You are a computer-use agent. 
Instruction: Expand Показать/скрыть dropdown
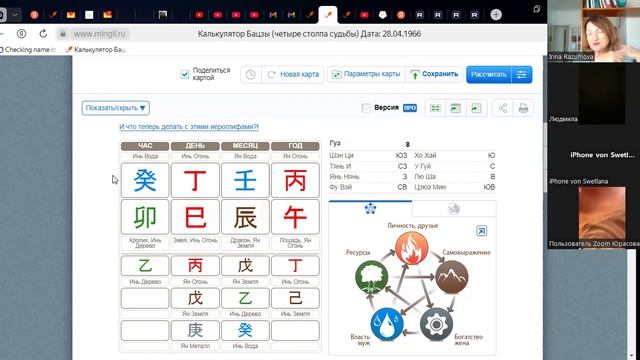tap(116, 108)
